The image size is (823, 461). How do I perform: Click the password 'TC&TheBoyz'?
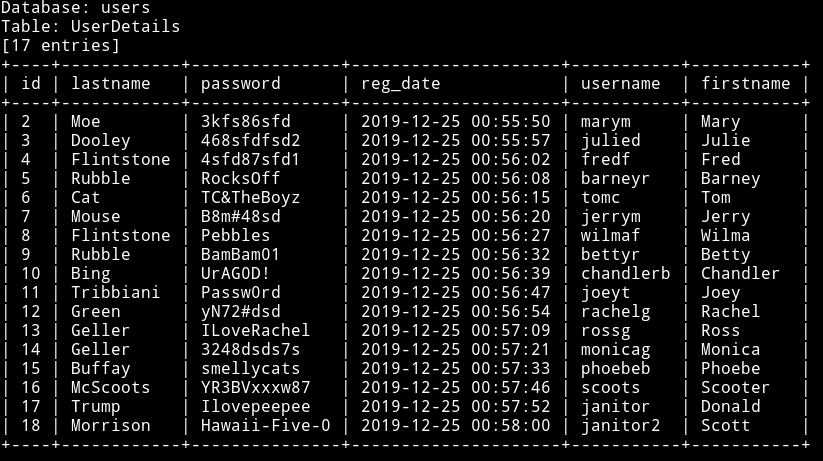coord(250,198)
